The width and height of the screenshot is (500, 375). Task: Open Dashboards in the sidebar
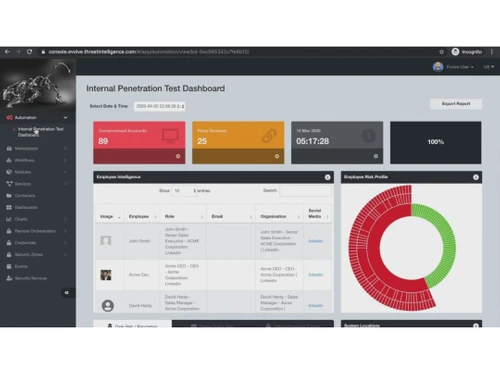[x=26, y=207]
